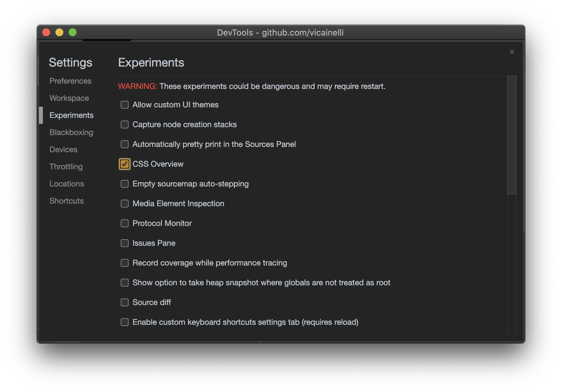Image resolution: width=562 pixels, height=392 pixels.
Task: Open the Locations settings tab
Action: (67, 184)
